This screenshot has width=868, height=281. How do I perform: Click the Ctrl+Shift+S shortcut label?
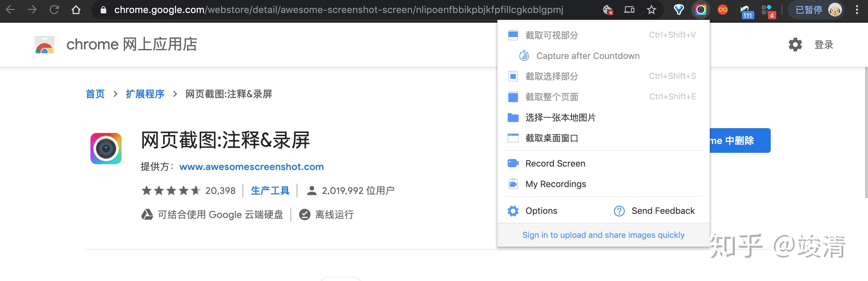point(672,76)
